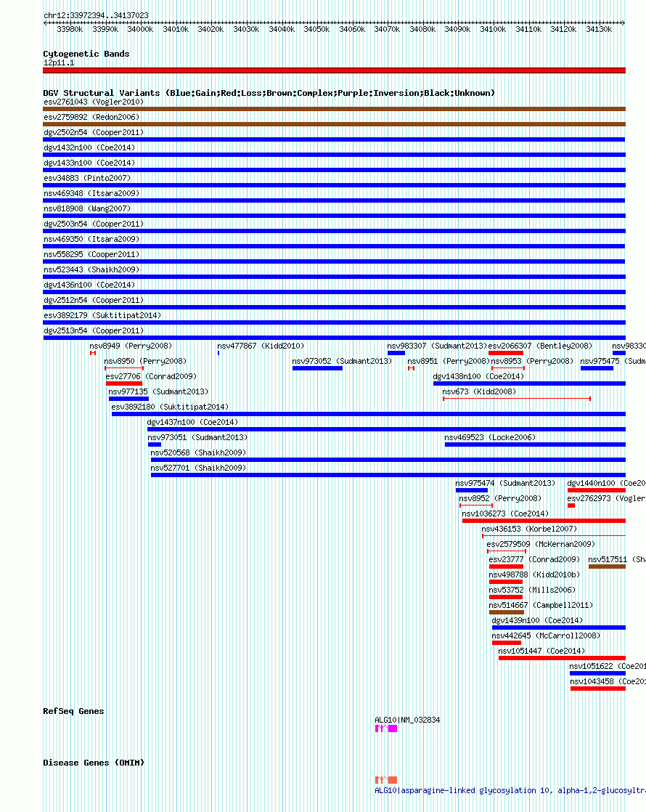Select the red nsv498788 (Kidd2010b) bar
This screenshot has height=812, width=646.
506,582
